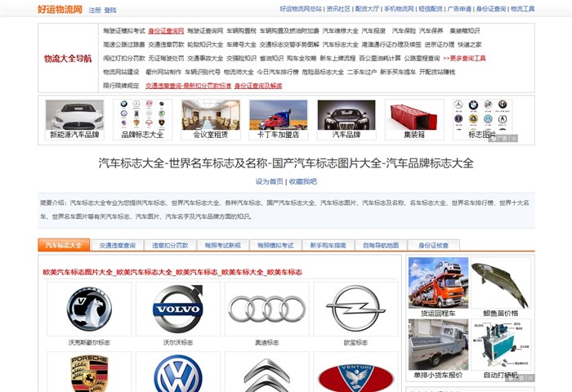Open the Opel lightning-bolt logo image
Image resolution: width=572 pixels, height=392 pixels.
pyautogui.click(x=355, y=309)
